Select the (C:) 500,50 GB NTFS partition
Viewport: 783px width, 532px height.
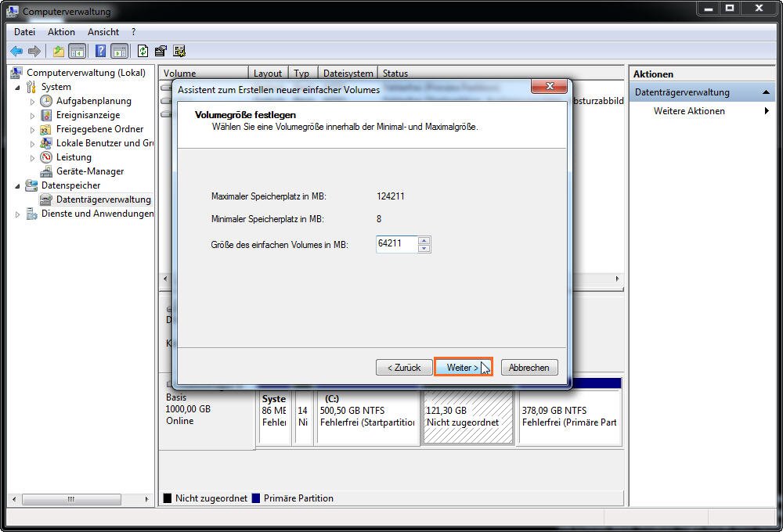click(367, 417)
